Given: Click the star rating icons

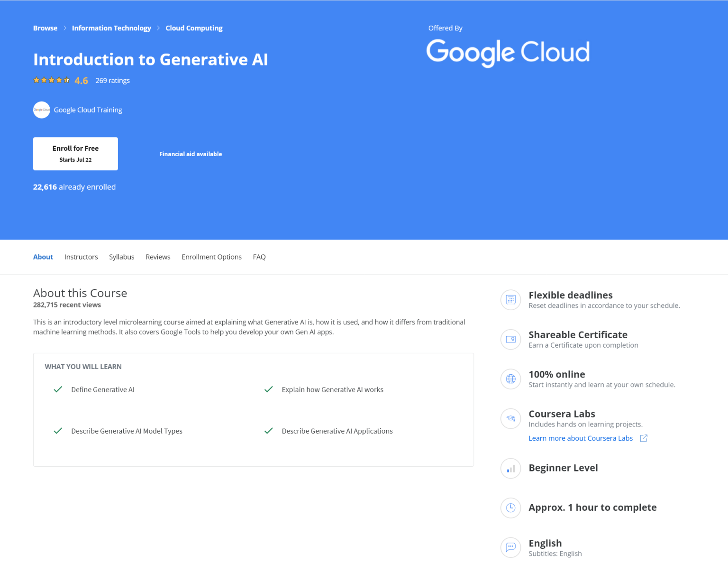Looking at the screenshot, I should pyautogui.click(x=51, y=80).
